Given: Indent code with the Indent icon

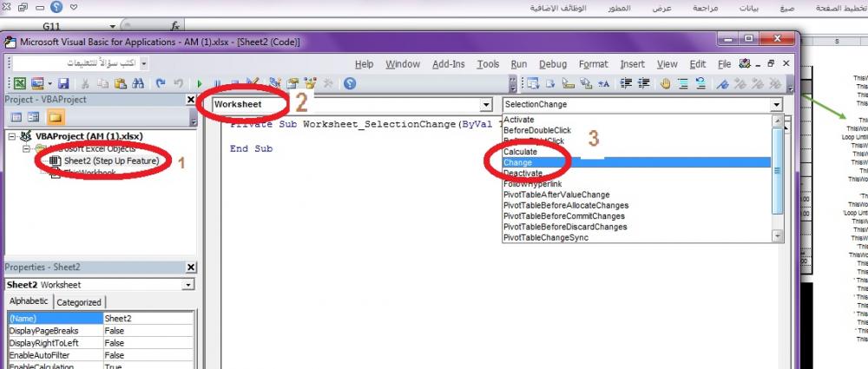Looking at the screenshot, I should coord(626,83).
